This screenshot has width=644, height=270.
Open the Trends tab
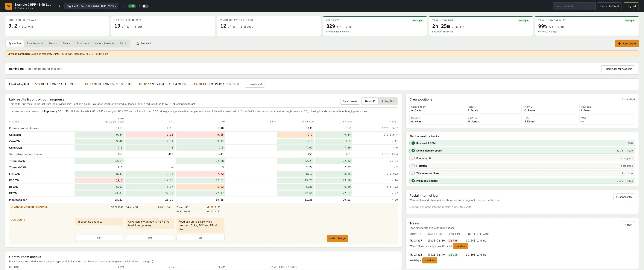click(53, 43)
